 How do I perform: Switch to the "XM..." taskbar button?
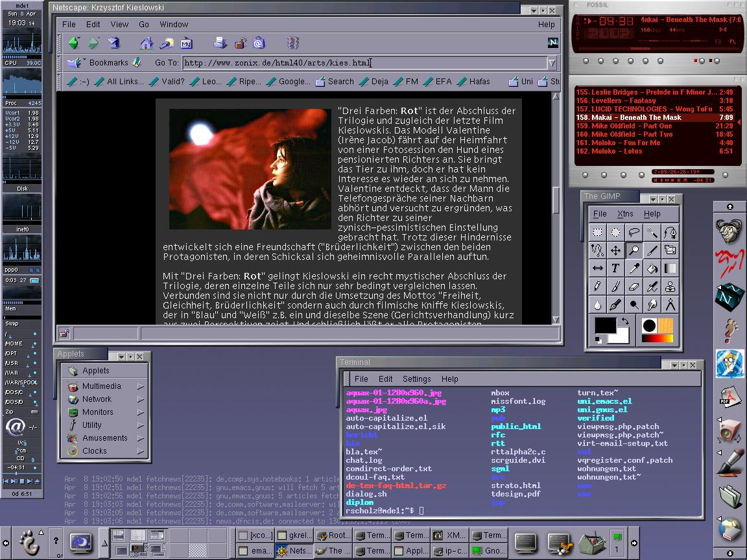[450, 535]
